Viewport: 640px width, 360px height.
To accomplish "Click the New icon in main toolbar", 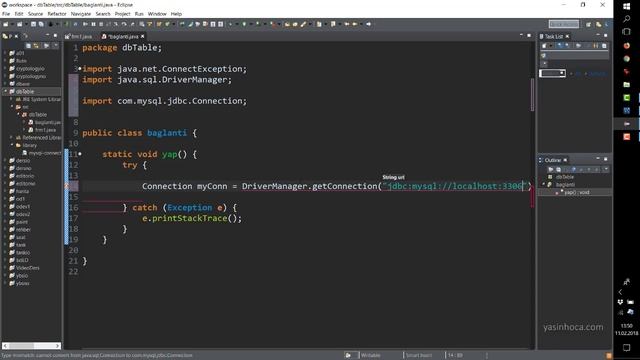I will pyautogui.click(x=6, y=24).
